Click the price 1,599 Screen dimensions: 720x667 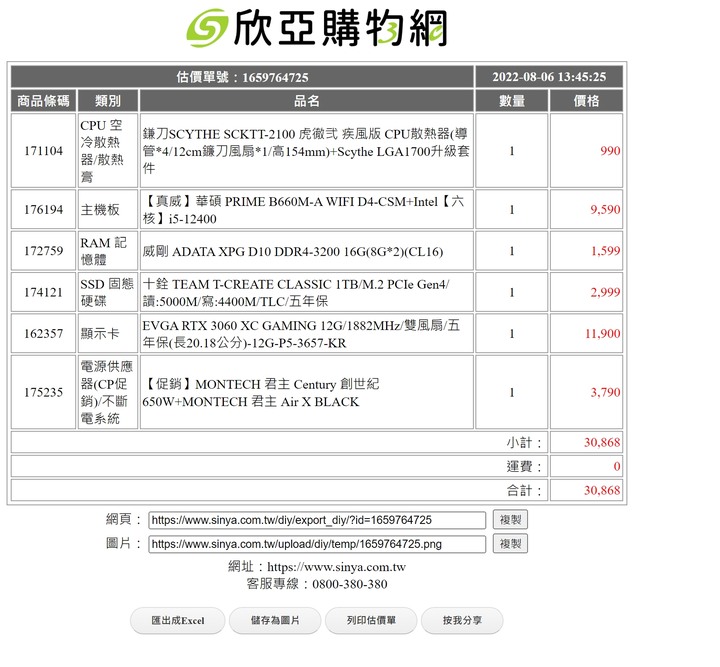point(605,251)
